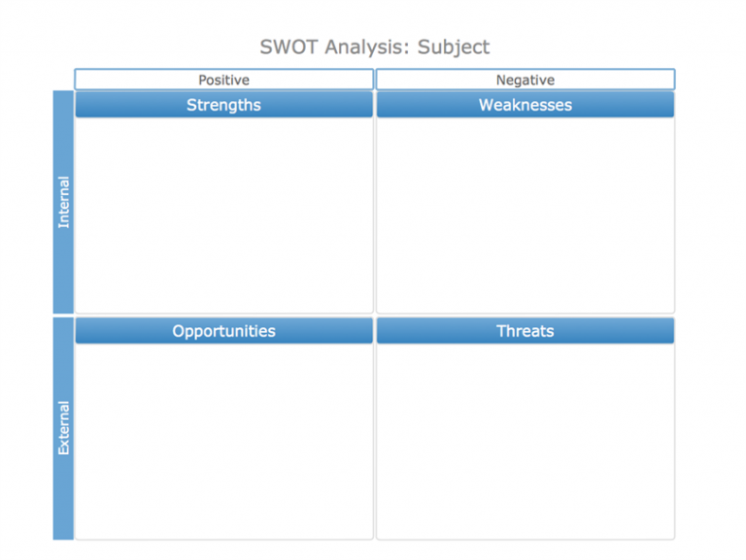Select the Strengths header bar
This screenshot has width=746, height=560.
(x=223, y=105)
